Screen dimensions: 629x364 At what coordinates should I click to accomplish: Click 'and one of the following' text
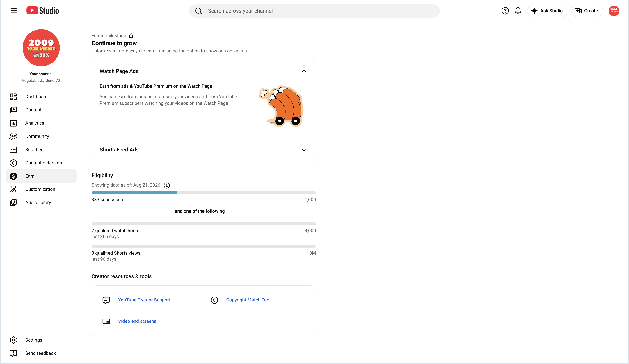(x=200, y=211)
